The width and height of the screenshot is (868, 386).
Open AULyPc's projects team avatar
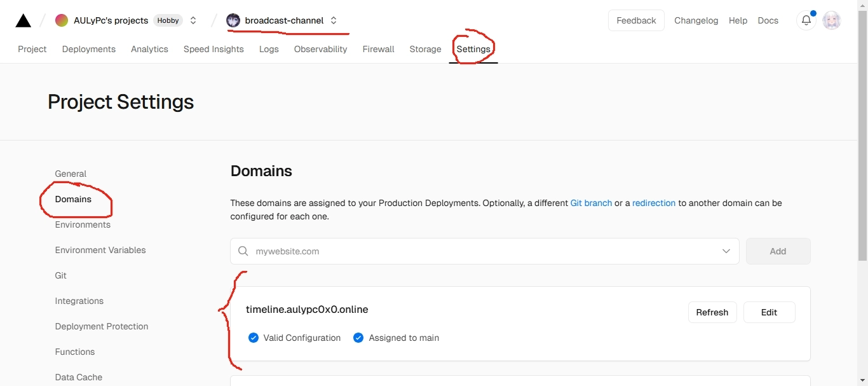coord(62,20)
